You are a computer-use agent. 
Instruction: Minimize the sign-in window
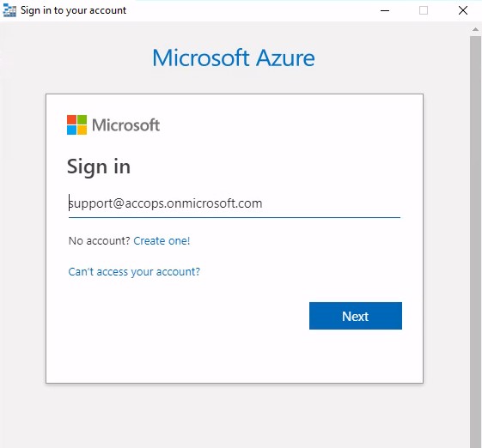[x=385, y=11]
